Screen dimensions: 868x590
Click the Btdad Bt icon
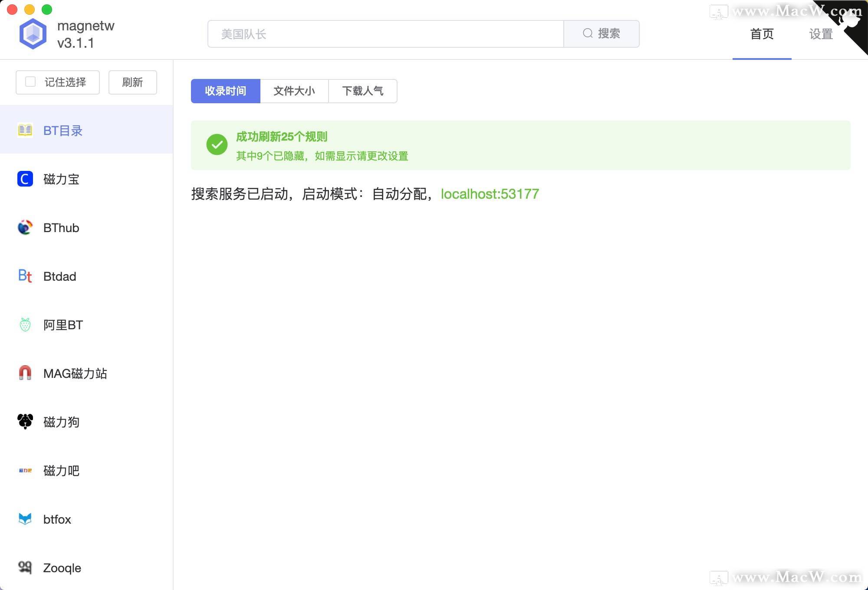click(25, 276)
